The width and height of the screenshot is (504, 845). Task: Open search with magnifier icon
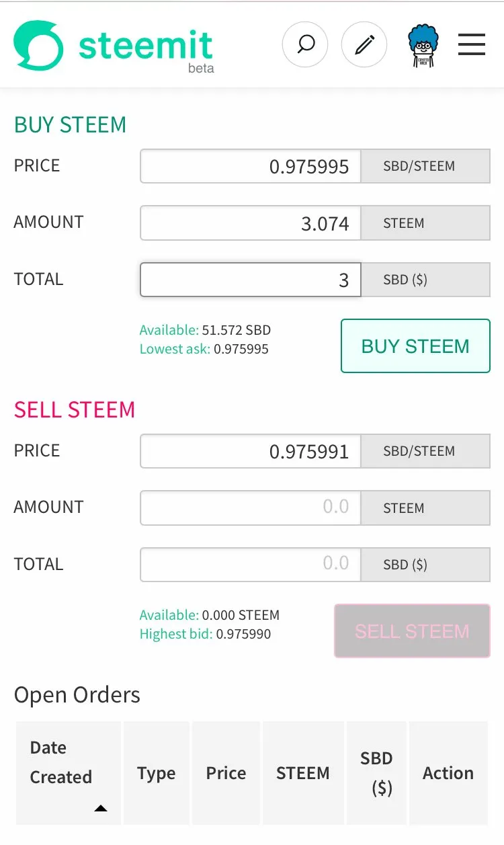305,45
